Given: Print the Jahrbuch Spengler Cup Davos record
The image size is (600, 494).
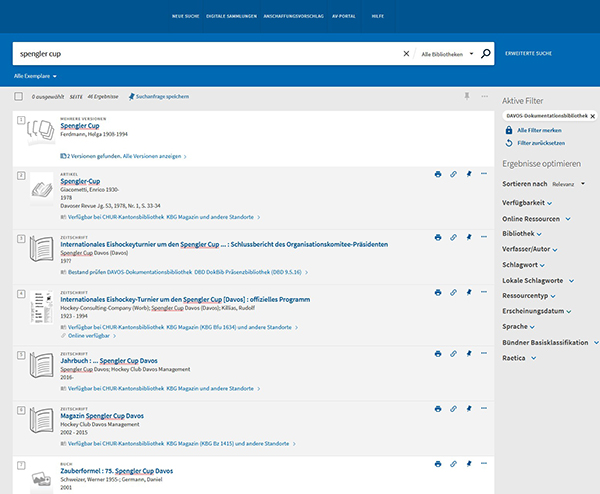Looking at the screenshot, I should [x=438, y=354].
